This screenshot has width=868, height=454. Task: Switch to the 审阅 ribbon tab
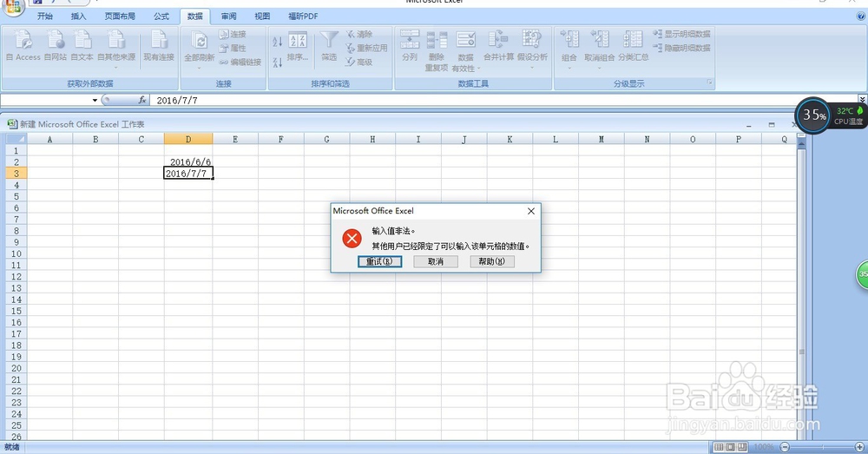(x=228, y=16)
